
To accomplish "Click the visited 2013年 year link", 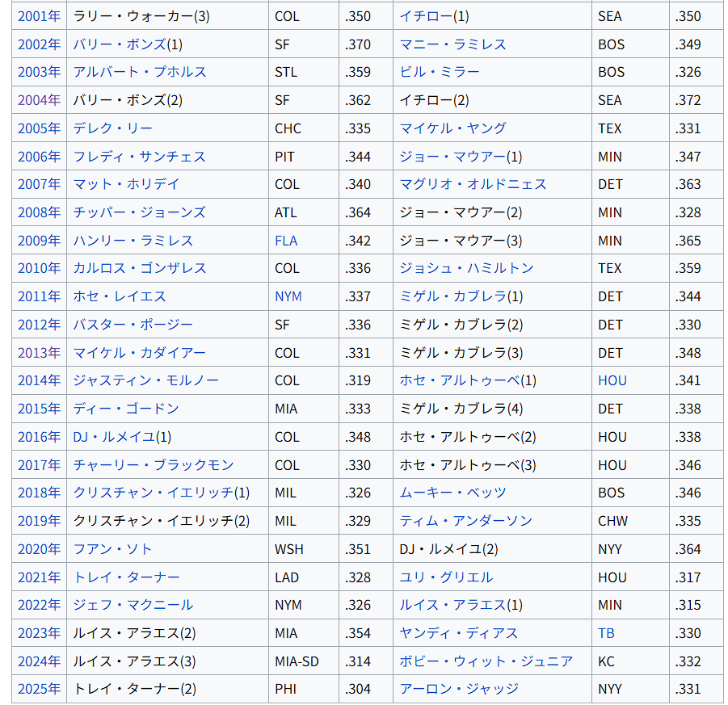I will point(39,353).
